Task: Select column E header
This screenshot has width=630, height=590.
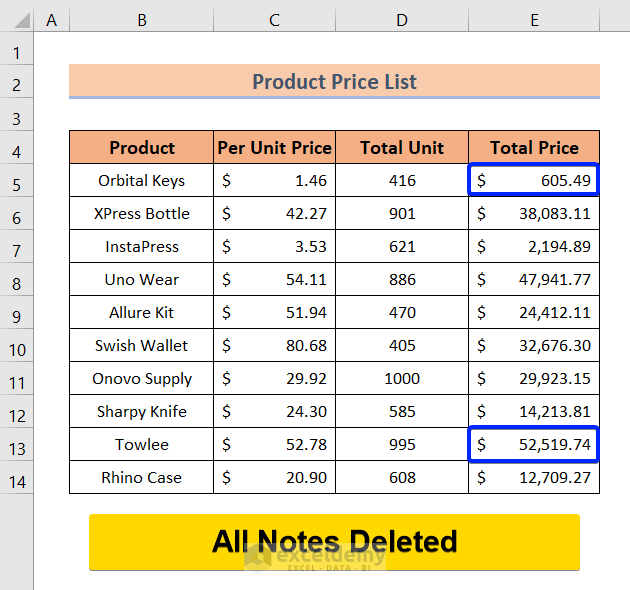Action: 534,19
